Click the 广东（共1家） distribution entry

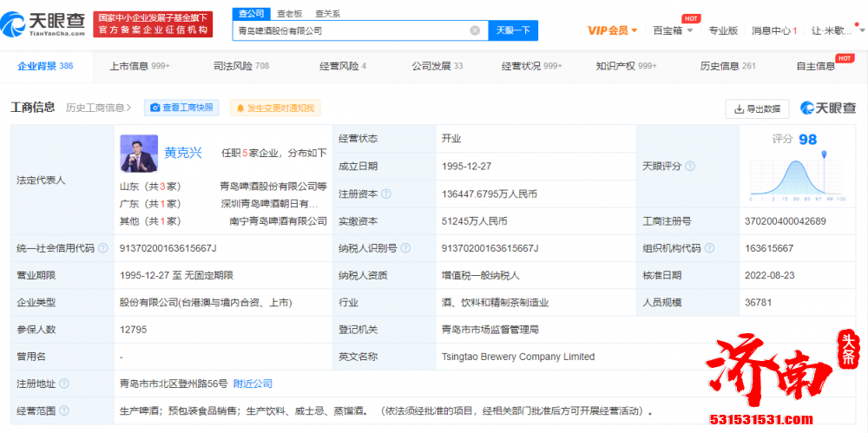[150, 203]
